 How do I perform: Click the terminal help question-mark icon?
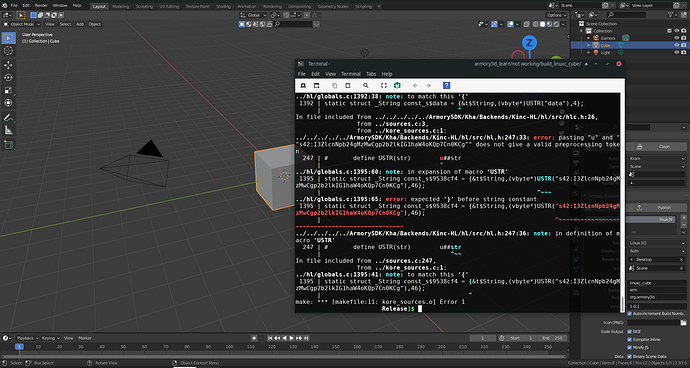(446, 85)
